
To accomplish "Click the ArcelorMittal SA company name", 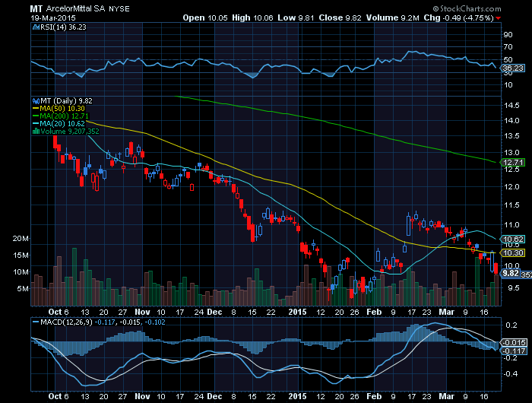I will 76,9.
